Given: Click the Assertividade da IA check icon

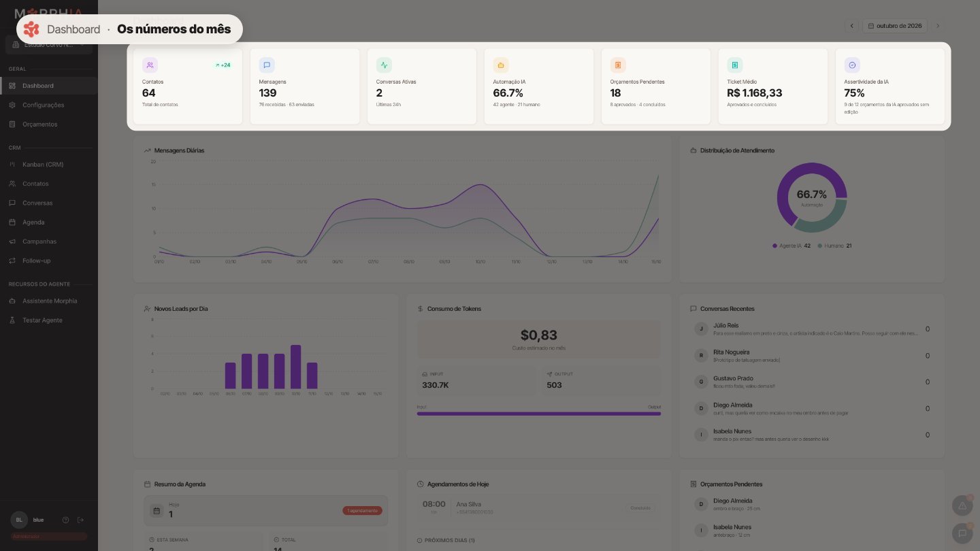Looking at the screenshot, I should (852, 65).
